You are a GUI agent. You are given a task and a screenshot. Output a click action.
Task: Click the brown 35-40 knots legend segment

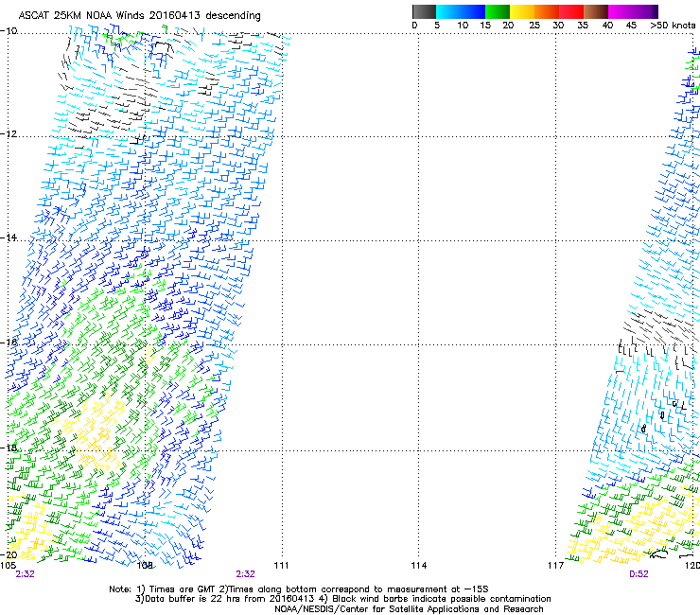tap(596, 11)
